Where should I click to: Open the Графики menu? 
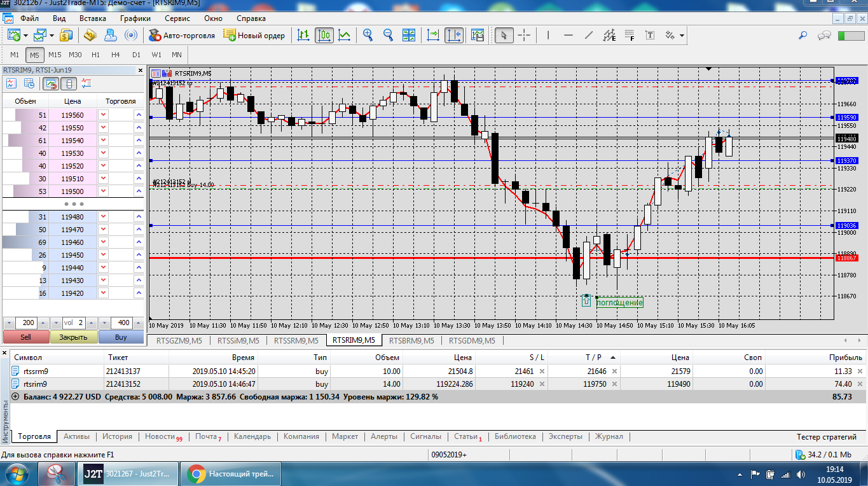click(134, 18)
